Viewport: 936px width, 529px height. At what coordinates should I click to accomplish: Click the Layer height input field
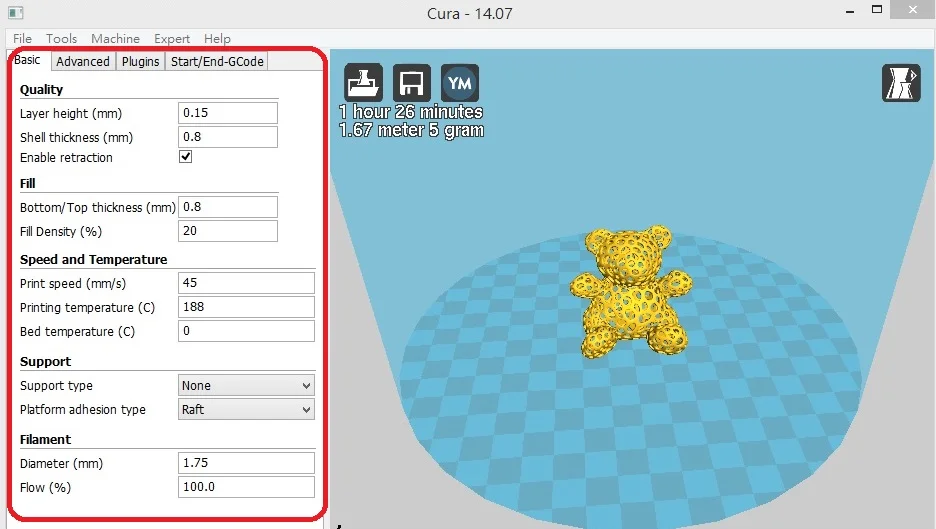click(227, 113)
